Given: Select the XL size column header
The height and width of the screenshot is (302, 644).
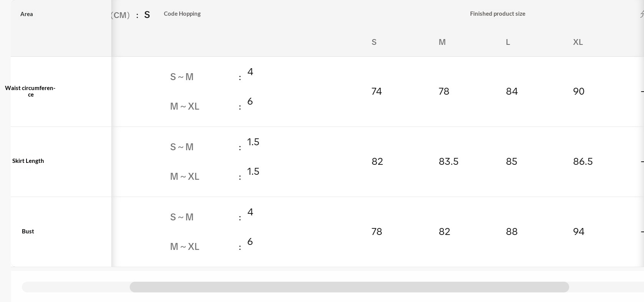Looking at the screenshot, I should (x=578, y=42).
